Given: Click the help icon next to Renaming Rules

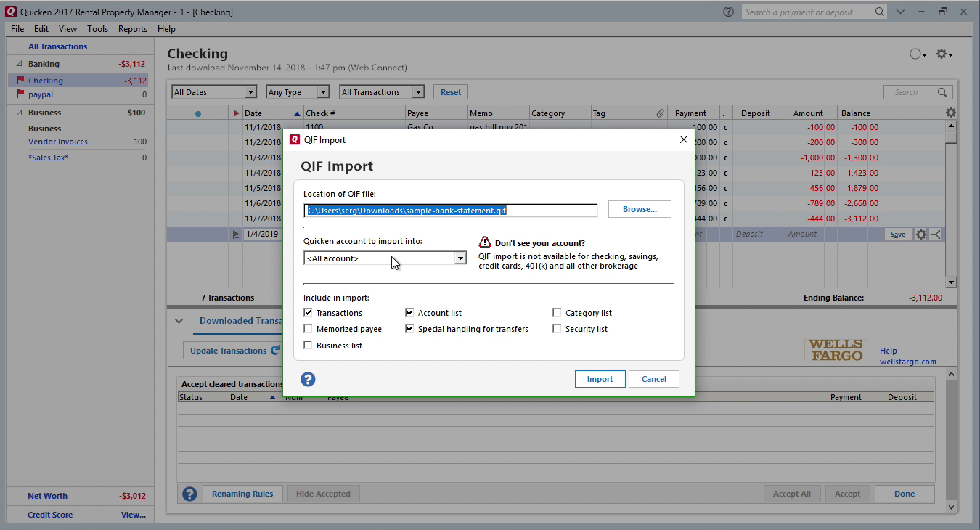Looking at the screenshot, I should (189, 494).
